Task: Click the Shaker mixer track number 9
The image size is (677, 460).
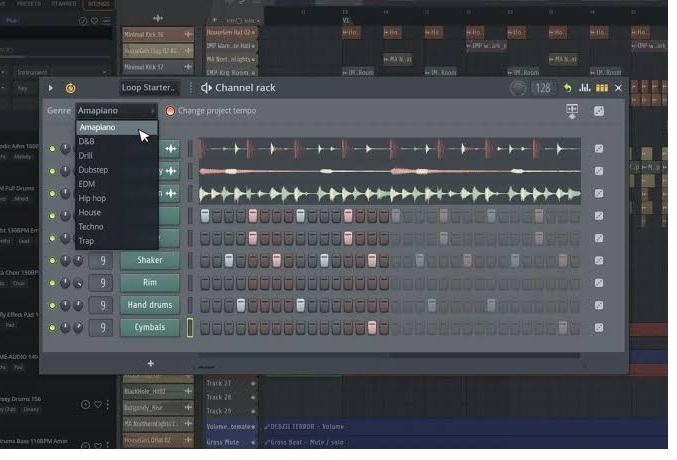Action: [x=101, y=260]
